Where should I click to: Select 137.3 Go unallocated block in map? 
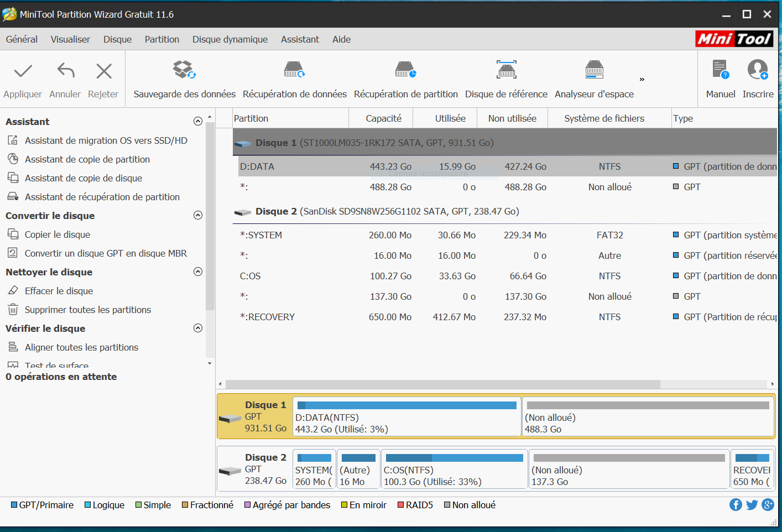tap(629, 469)
